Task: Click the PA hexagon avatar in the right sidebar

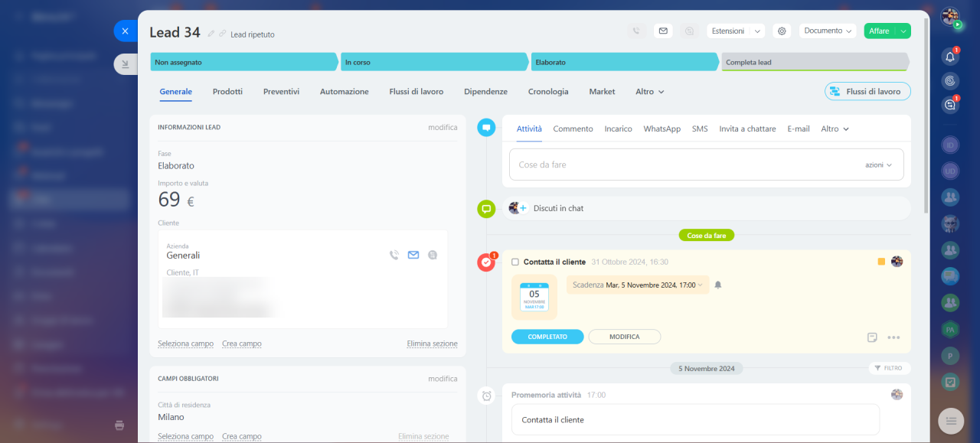Action: (x=950, y=330)
